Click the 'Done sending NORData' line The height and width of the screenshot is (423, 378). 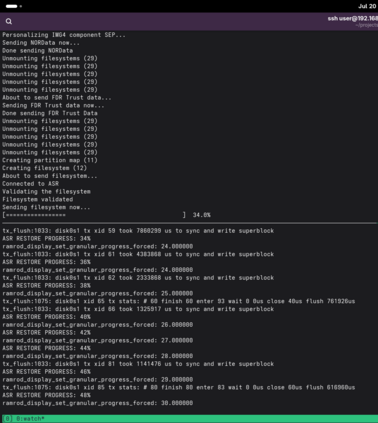pyautogui.click(x=38, y=51)
